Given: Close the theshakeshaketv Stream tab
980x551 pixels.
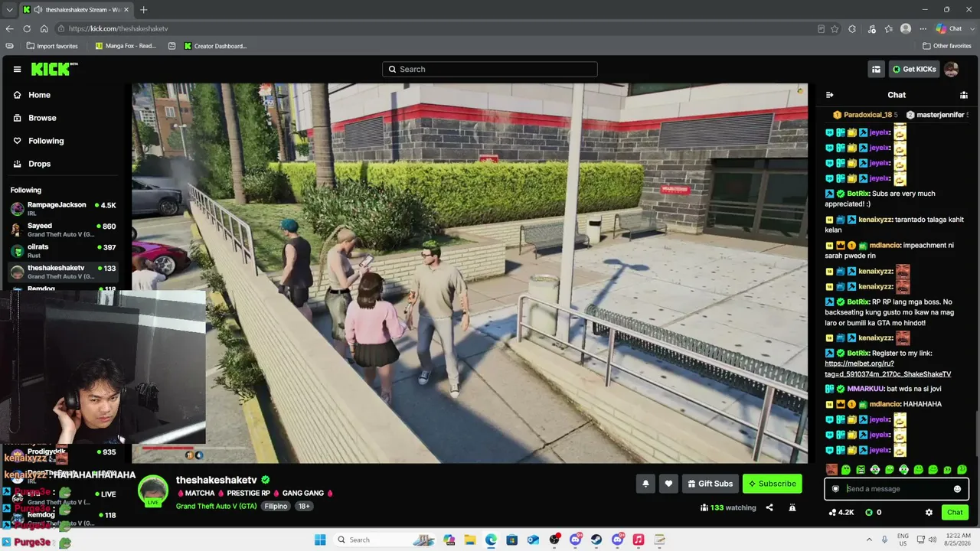Looking at the screenshot, I should pos(126,10).
